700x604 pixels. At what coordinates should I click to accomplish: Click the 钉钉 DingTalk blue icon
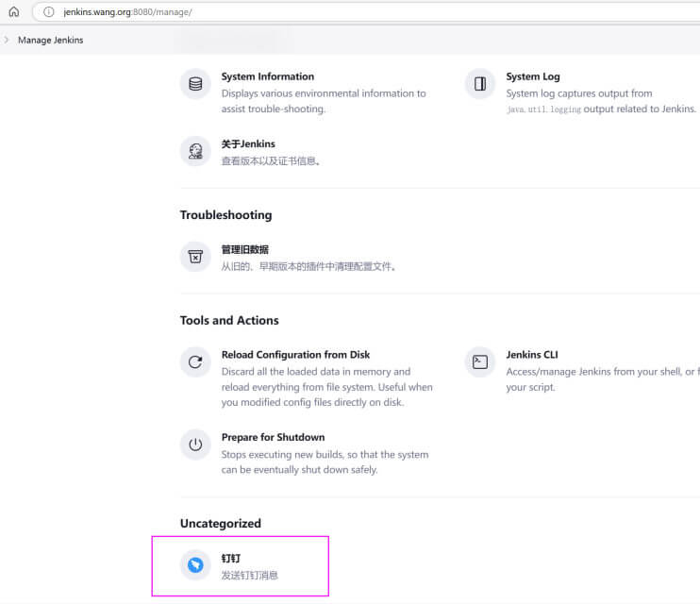(x=195, y=565)
